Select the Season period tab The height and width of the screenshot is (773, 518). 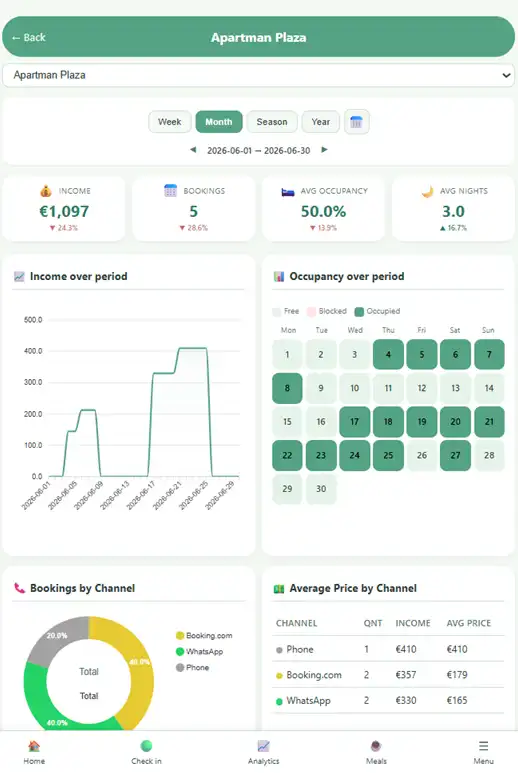[x=272, y=122]
